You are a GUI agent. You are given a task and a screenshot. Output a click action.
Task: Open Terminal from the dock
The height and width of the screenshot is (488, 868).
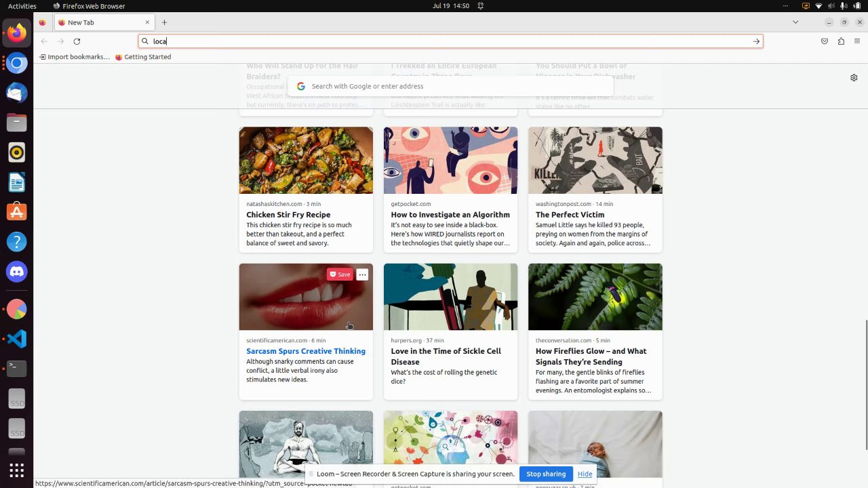point(17,368)
